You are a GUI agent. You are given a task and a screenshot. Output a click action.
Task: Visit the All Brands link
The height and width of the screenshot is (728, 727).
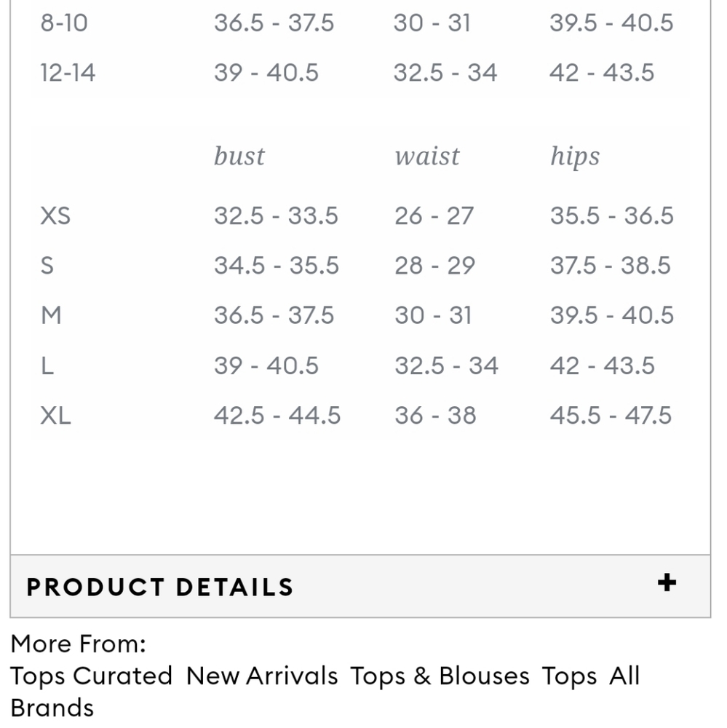coord(325,692)
